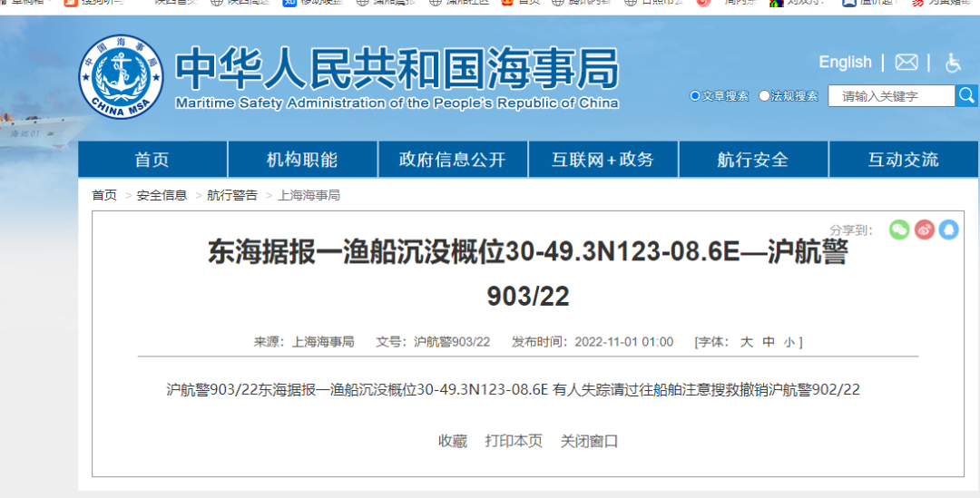
Task: Expand the 政府信息公开 navigation menu
Action: pyautogui.click(x=452, y=160)
